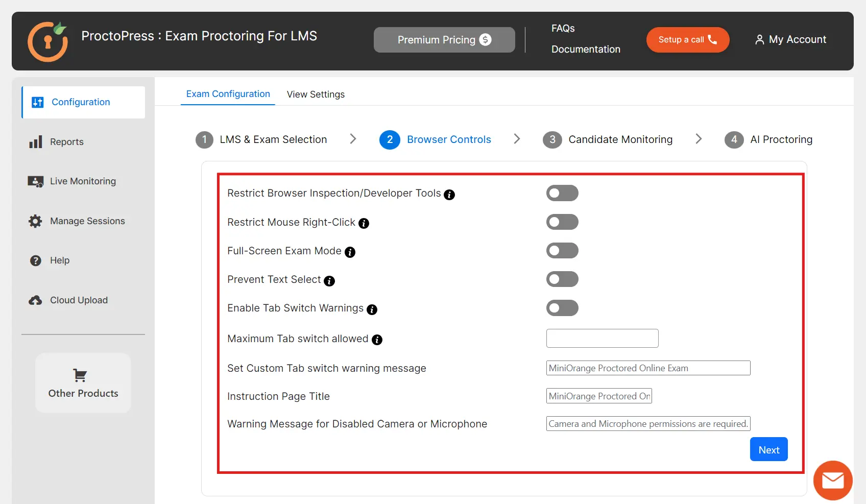Screen dimensions: 866x504
Task: Focus custom Tab switch warning message field
Action: click(648, 368)
